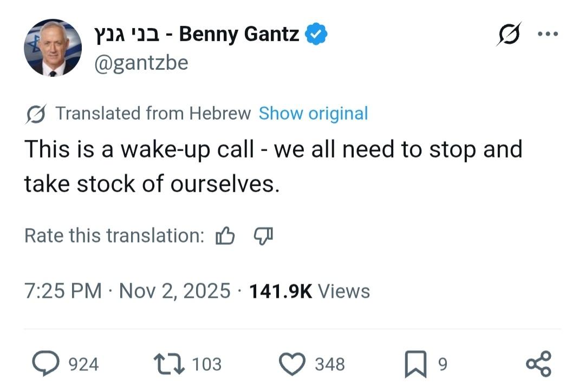The height and width of the screenshot is (392, 585).
Task: Rate translation with thumbs down
Action: coord(264,236)
